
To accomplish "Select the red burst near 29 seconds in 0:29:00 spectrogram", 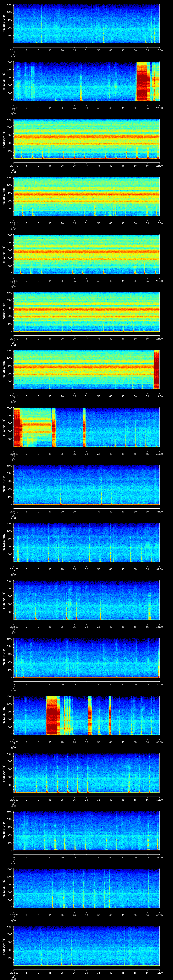I will (x=84, y=427).
